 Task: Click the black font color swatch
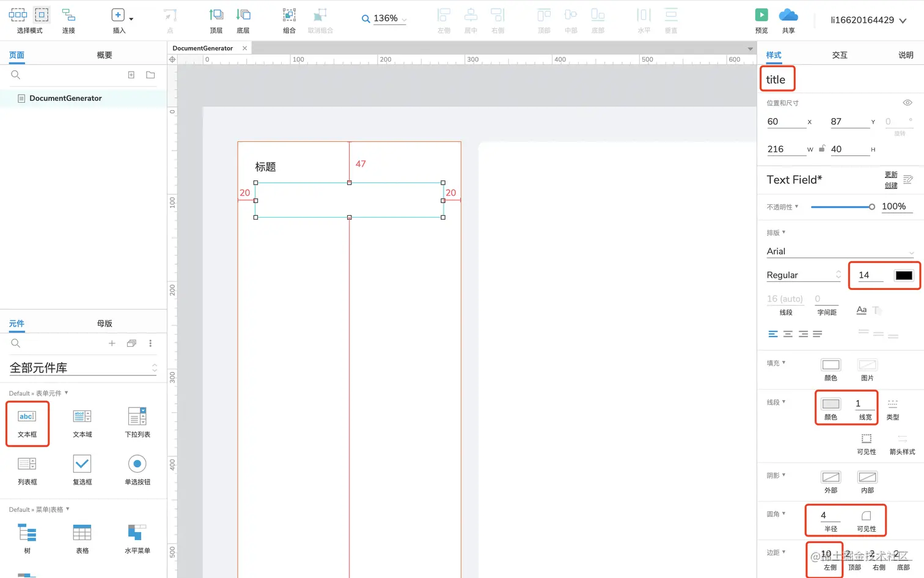904,275
